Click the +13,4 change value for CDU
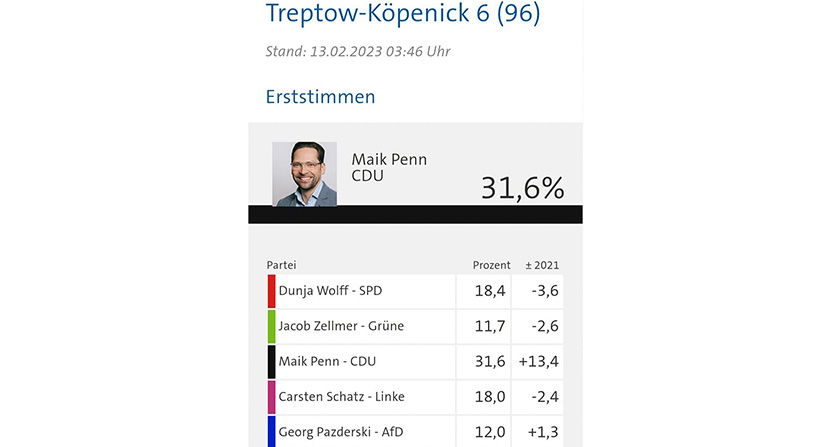The width and height of the screenshot is (831, 447). point(538,362)
